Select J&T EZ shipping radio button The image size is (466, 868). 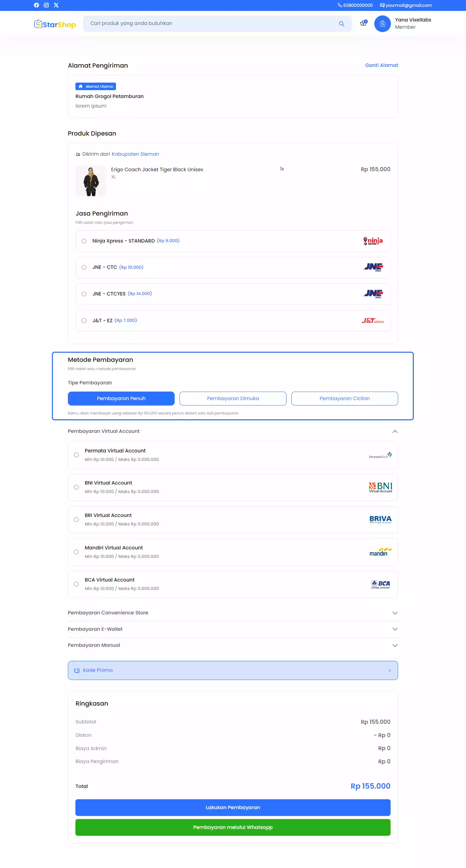84,321
